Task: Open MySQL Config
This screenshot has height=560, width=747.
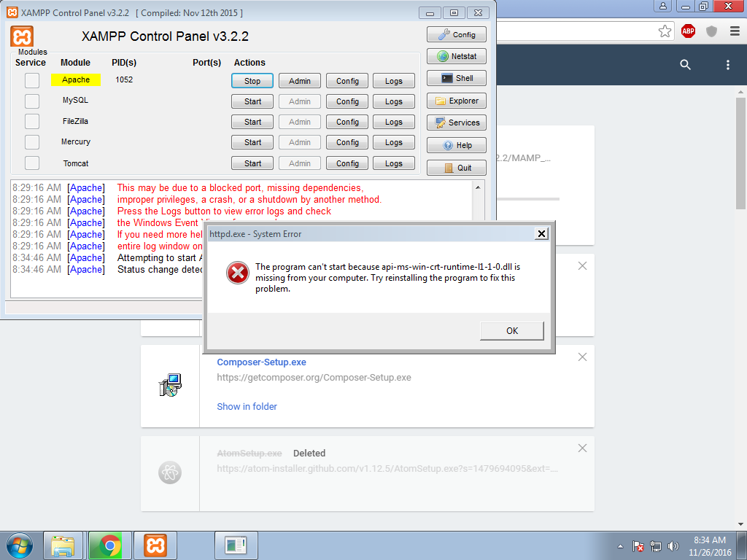Action: click(x=347, y=101)
